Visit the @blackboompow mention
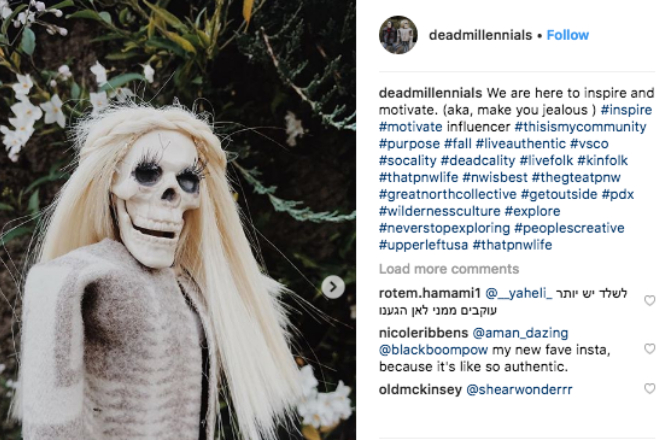 tap(434, 349)
